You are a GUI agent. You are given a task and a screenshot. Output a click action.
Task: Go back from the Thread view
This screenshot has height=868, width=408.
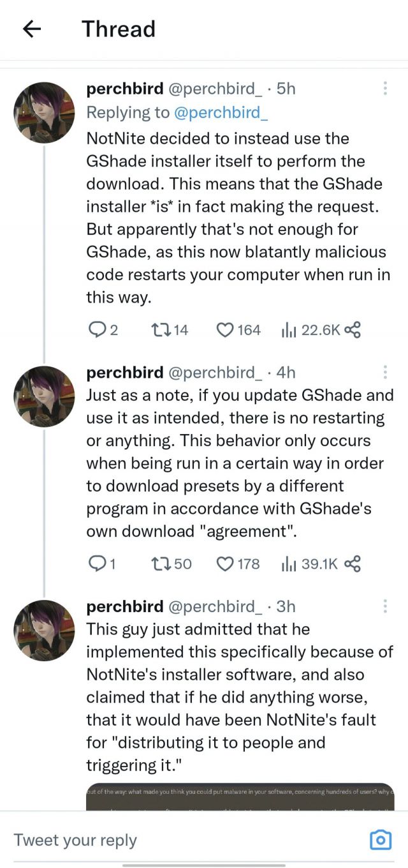[30, 29]
